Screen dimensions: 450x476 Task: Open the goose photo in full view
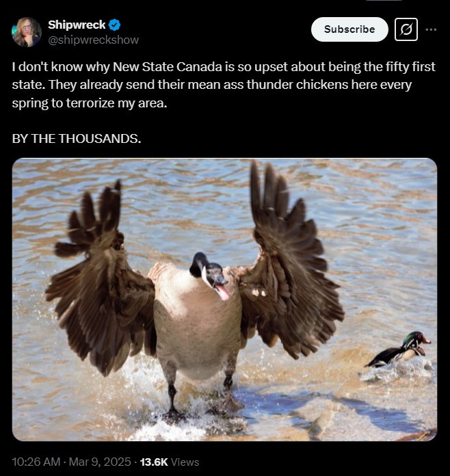[224, 300]
